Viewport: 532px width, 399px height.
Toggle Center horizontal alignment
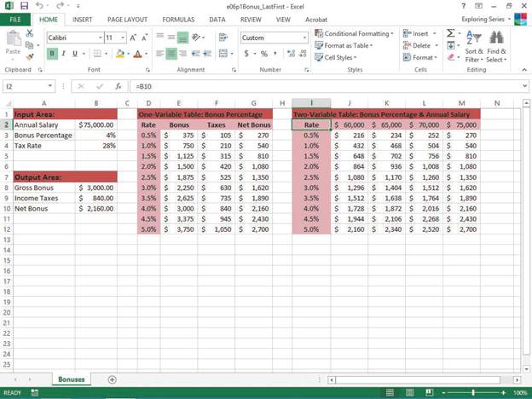[171, 53]
